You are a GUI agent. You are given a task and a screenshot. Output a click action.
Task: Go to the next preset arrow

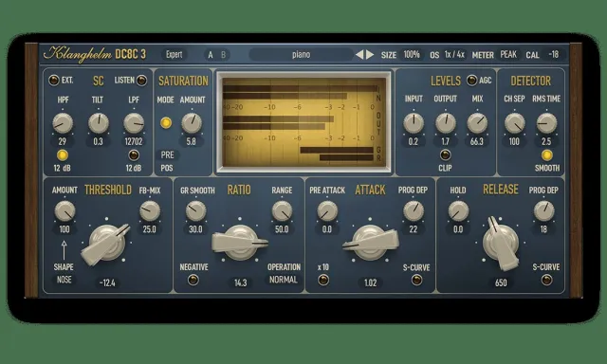click(370, 55)
